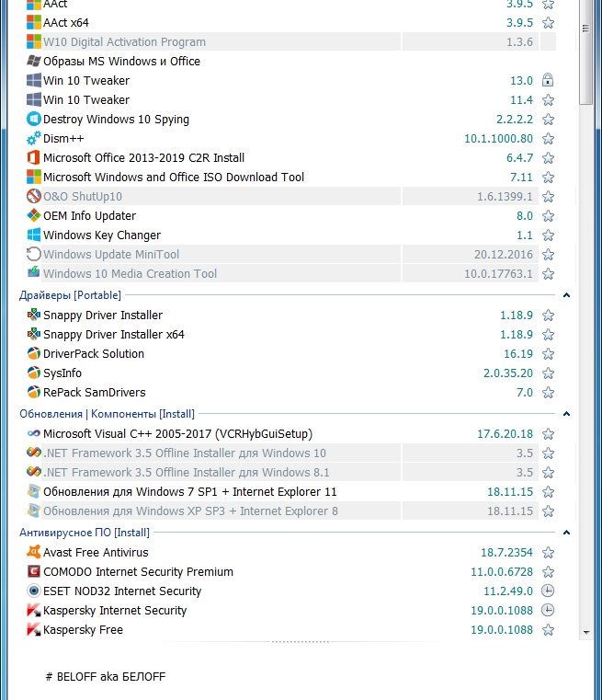Click the O&O ShutUp10 icon
The width and height of the screenshot is (602, 700).
[33, 196]
